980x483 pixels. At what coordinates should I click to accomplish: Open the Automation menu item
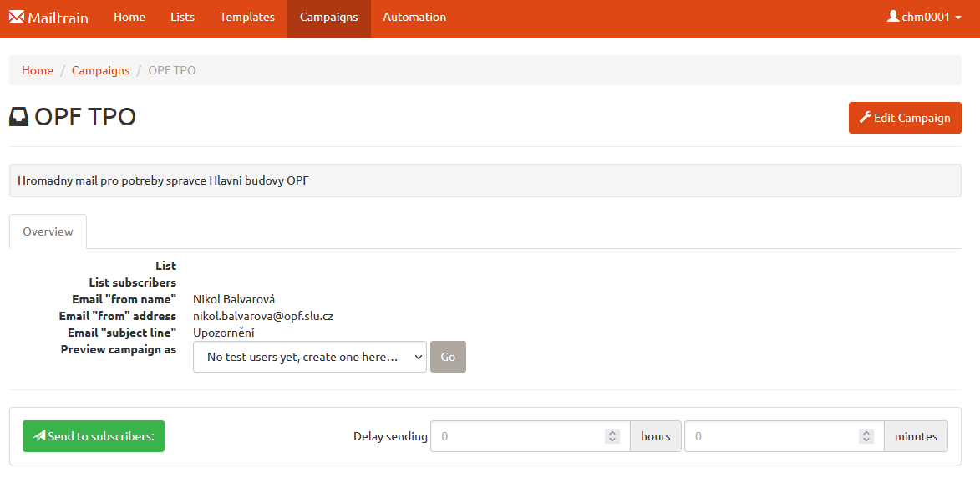(414, 17)
